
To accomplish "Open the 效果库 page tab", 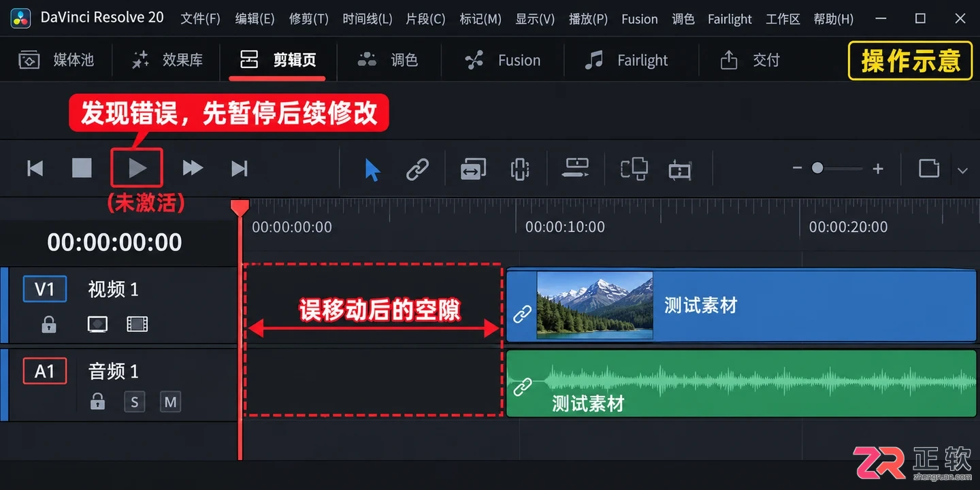I will point(167,60).
